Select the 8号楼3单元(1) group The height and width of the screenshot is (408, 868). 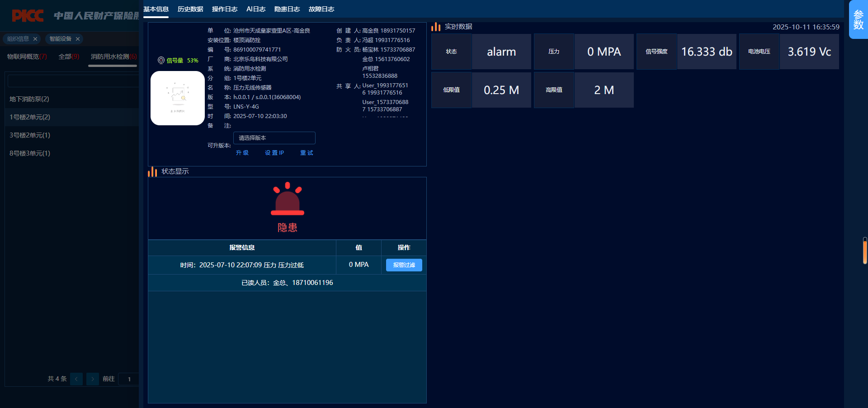30,153
